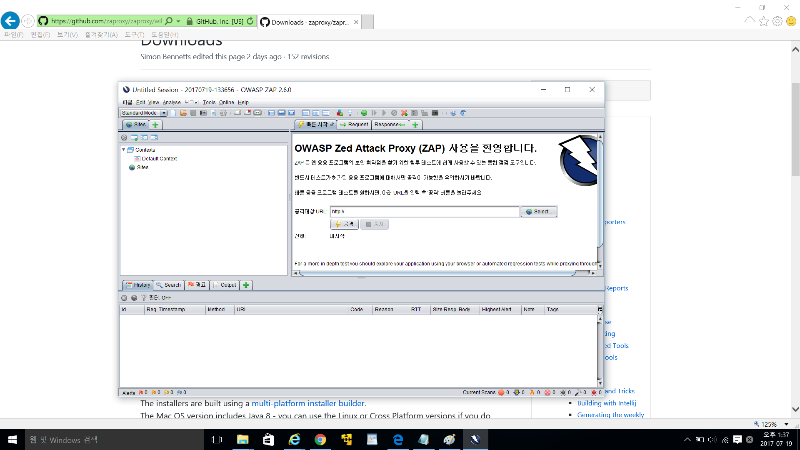Click the Drop request (bin) toolbar icon
This screenshot has width=800, height=450.
[394, 113]
